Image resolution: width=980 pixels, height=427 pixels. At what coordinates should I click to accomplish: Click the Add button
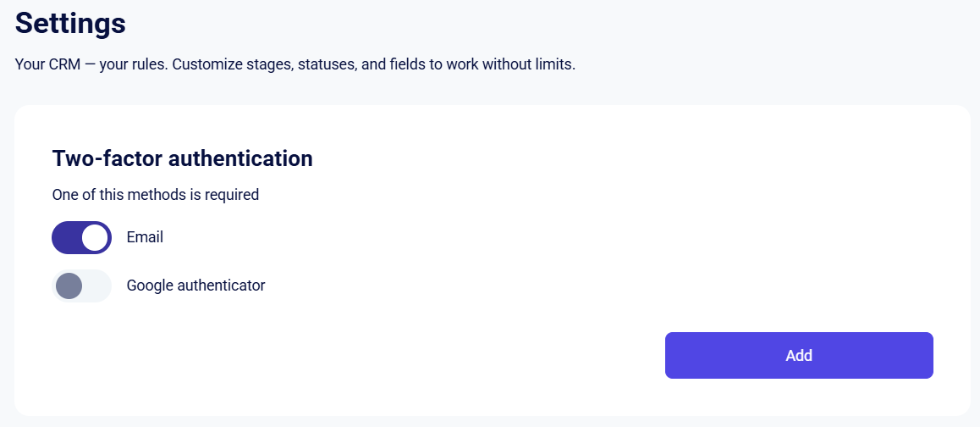[799, 356]
